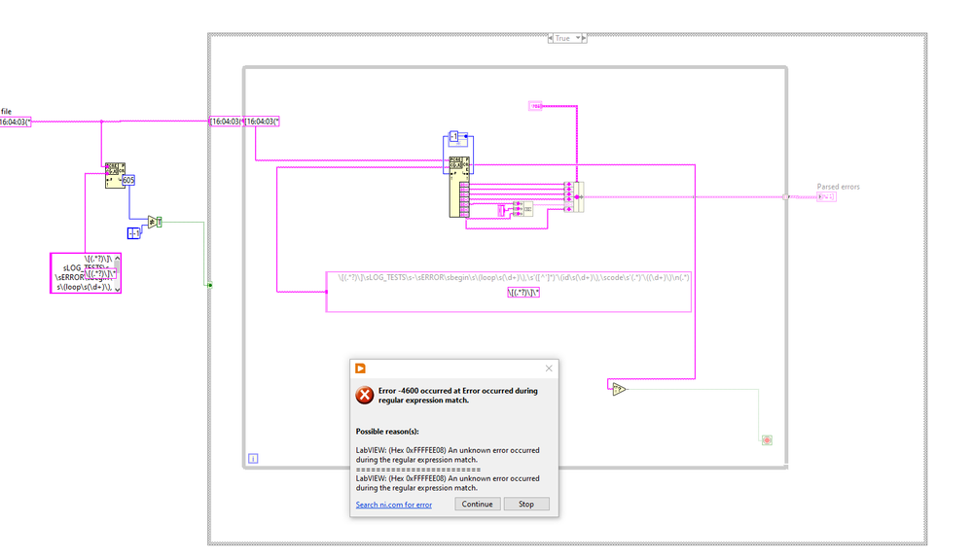Click the Error -4600 occurred message text

458,396
